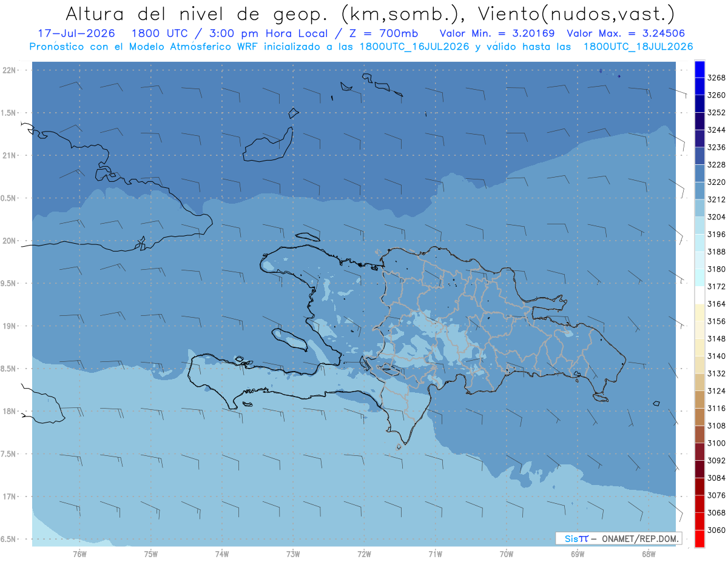This screenshot has height=562, width=728.
Task: Click the '3212' colorbar value
Action: [x=716, y=199]
